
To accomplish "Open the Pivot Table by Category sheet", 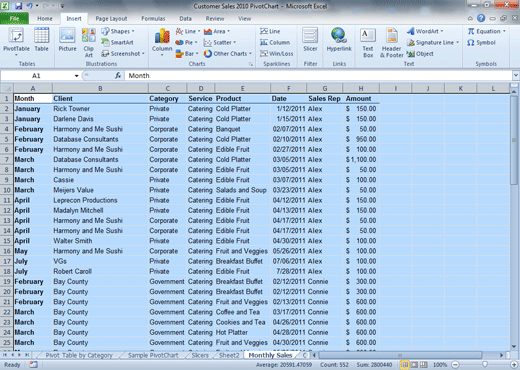I will 79,355.
